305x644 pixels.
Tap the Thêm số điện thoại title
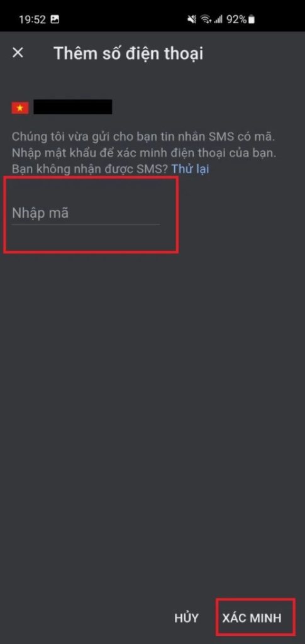[128, 53]
